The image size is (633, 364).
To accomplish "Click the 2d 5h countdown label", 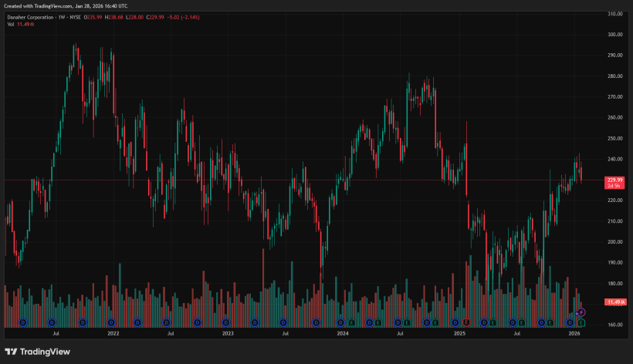I will coord(615,186).
